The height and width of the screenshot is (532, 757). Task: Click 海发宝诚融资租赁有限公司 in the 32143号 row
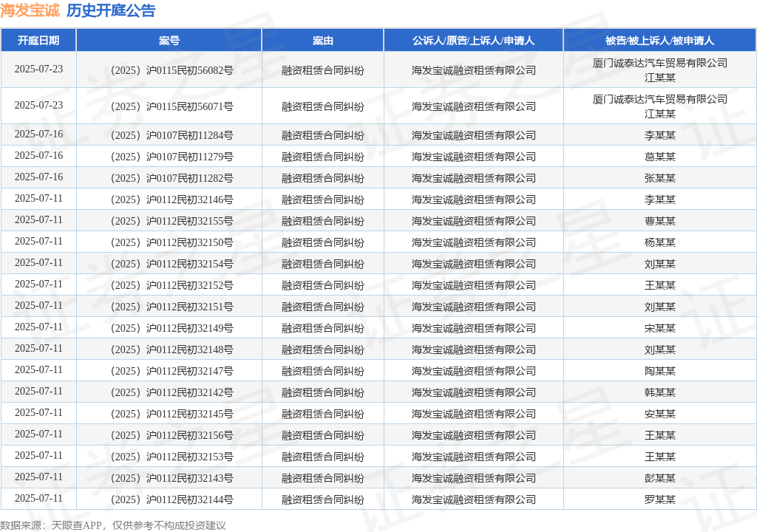(474, 478)
